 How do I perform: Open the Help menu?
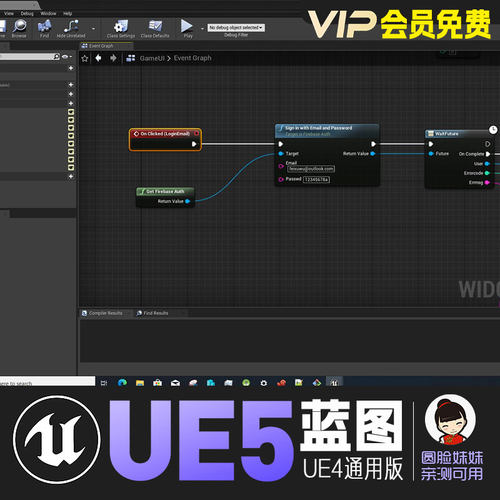67,13
